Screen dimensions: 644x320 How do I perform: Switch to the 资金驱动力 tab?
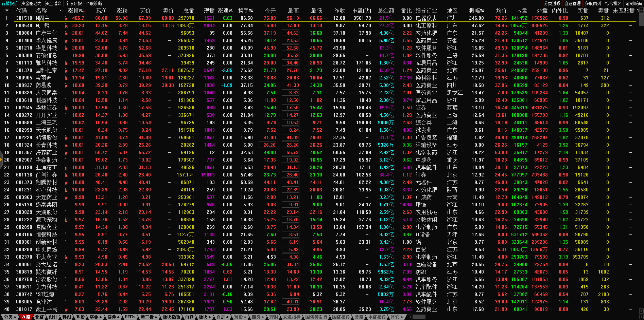[x=31, y=3]
